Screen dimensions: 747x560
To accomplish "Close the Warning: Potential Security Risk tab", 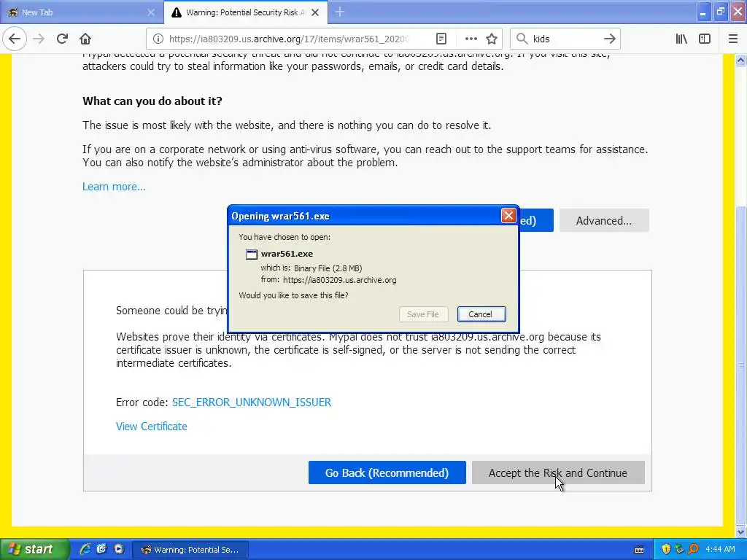I will (315, 12).
